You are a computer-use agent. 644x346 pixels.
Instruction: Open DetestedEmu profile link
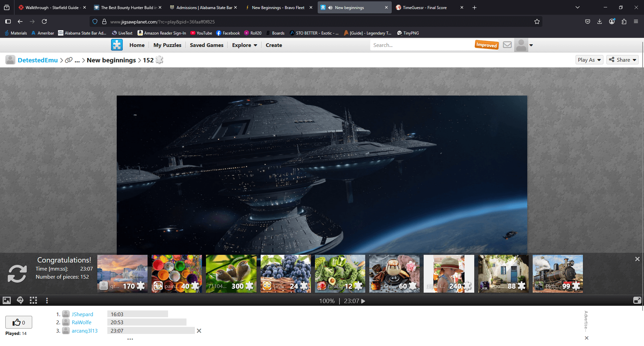pyautogui.click(x=38, y=60)
